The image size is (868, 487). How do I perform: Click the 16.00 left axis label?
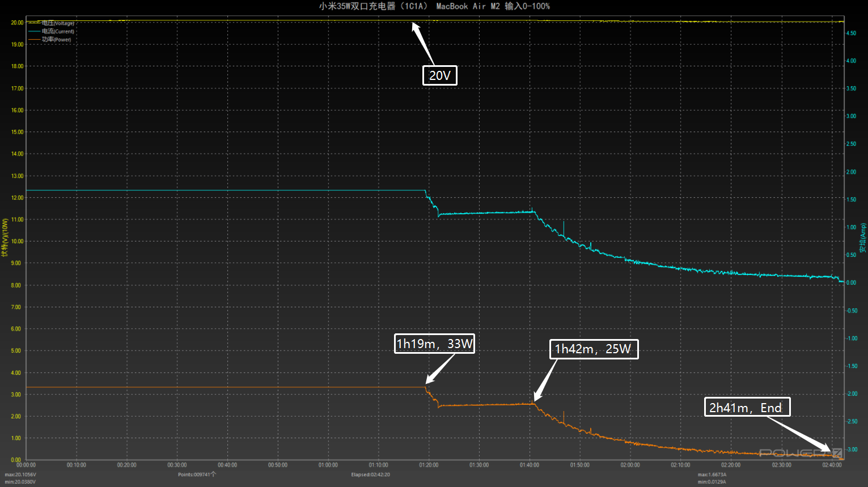click(17, 111)
